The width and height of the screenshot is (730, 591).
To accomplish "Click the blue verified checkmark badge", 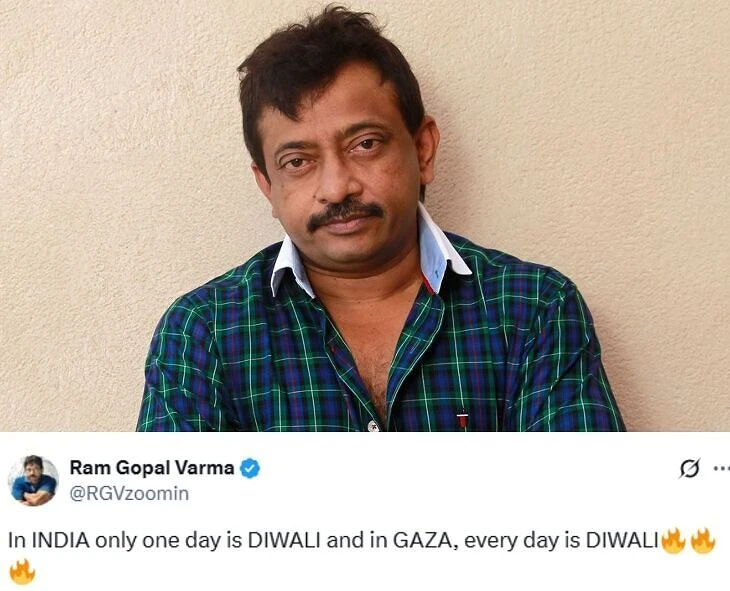I will pos(250,468).
